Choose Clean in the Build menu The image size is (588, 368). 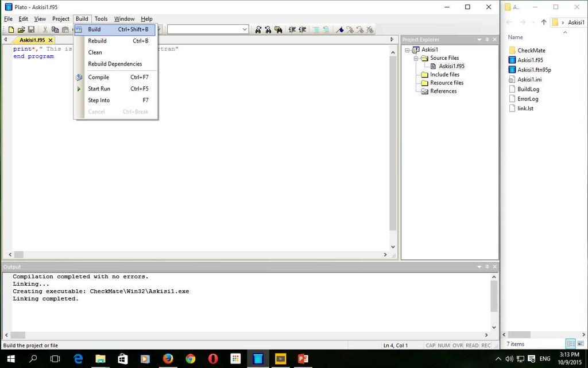coord(115,52)
